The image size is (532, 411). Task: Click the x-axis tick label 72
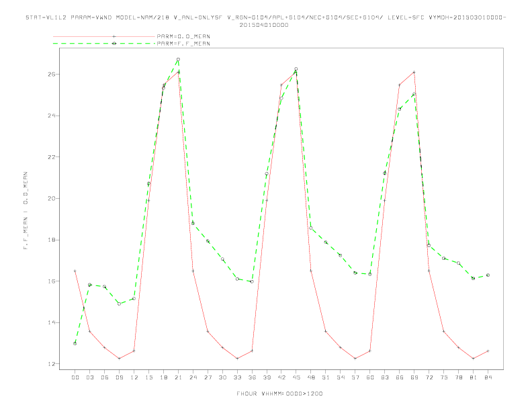(429, 377)
